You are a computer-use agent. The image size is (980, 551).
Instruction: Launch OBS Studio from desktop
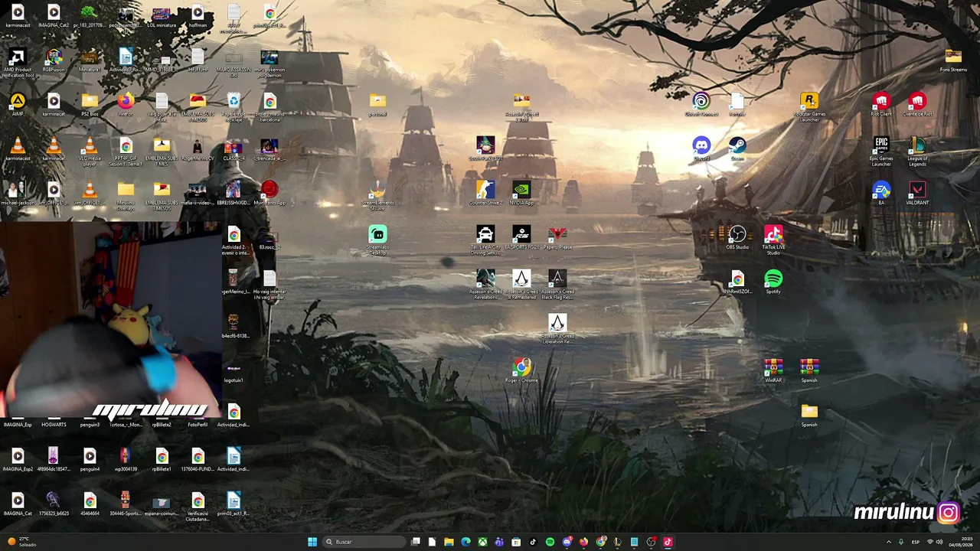coord(737,236)
